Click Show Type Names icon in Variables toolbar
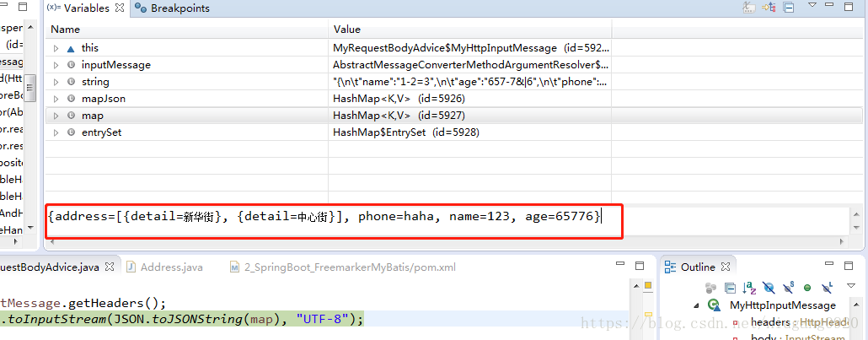 click(748, 8)
